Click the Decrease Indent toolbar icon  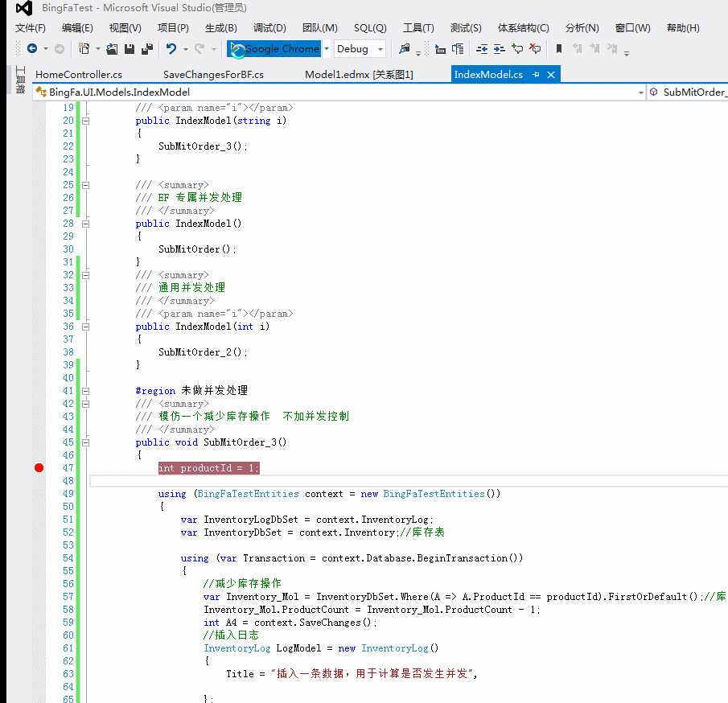point(482,48)
